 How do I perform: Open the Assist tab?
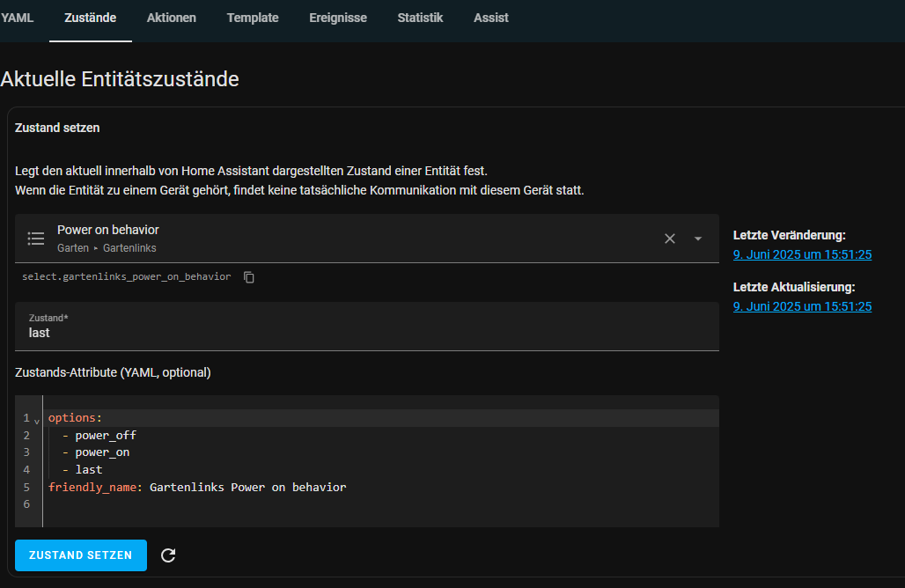pos(490,18)
